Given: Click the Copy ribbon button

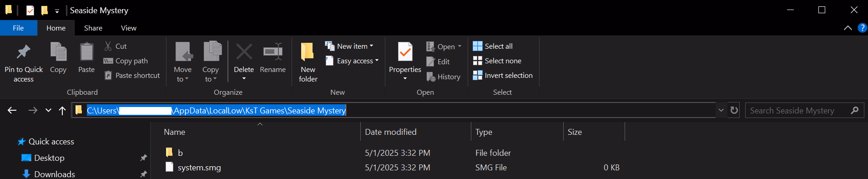Looking at the screenshot, I should [58, 57].
